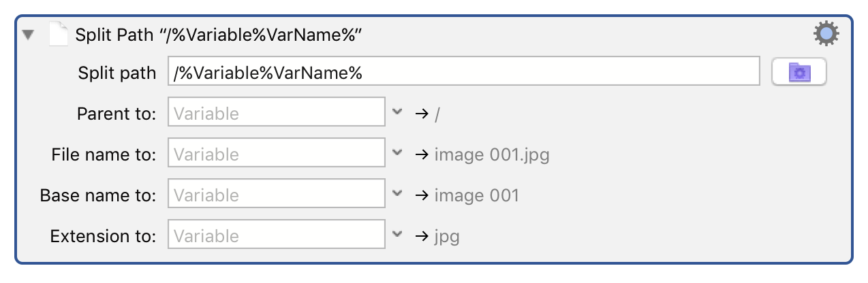This screenshot has width=868, height=283.
Task: Click the image 001 base name preview
Action: tap(477, 196)
